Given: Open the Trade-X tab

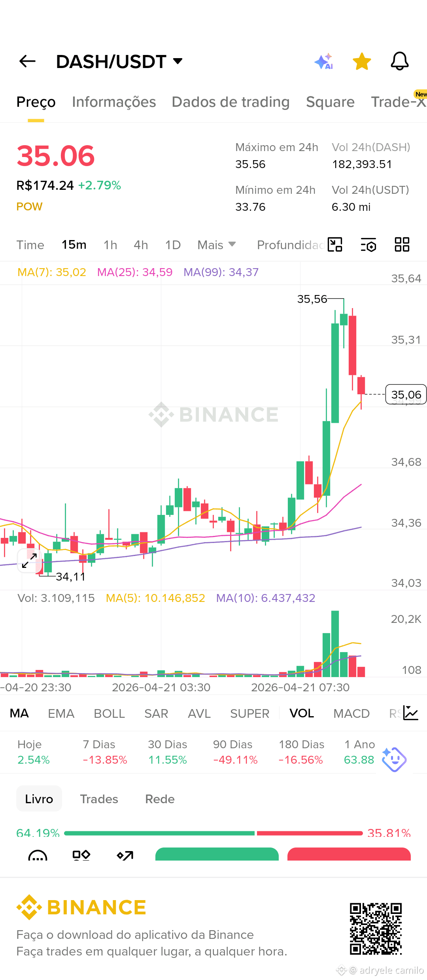Looking at the screenshot, I should pyautogui.click(x=399, y=102).
